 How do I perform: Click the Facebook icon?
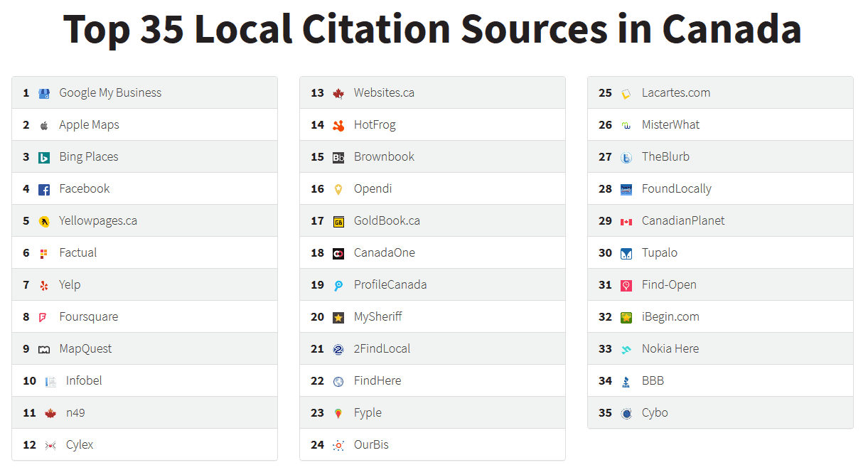point(45,188)
